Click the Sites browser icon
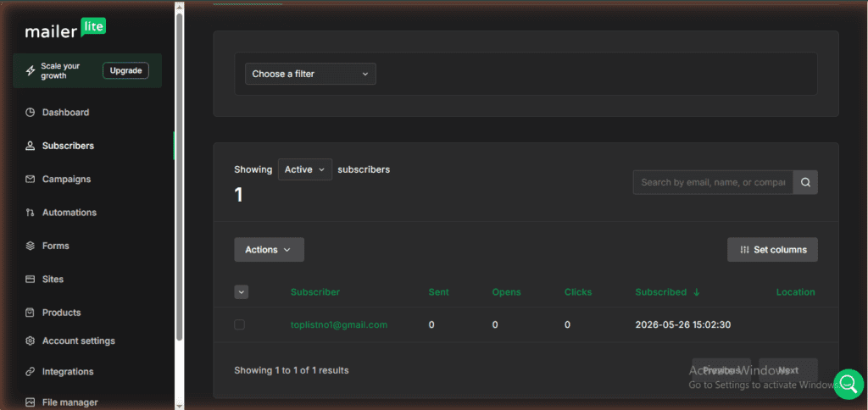 31,279
